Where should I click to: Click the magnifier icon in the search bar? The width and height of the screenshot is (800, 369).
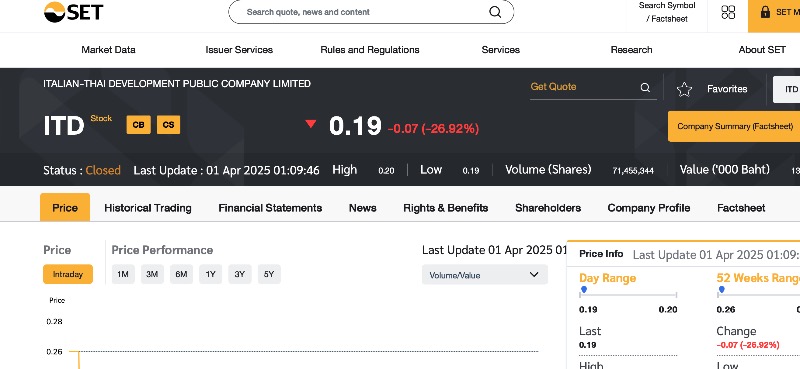point(495,12)
